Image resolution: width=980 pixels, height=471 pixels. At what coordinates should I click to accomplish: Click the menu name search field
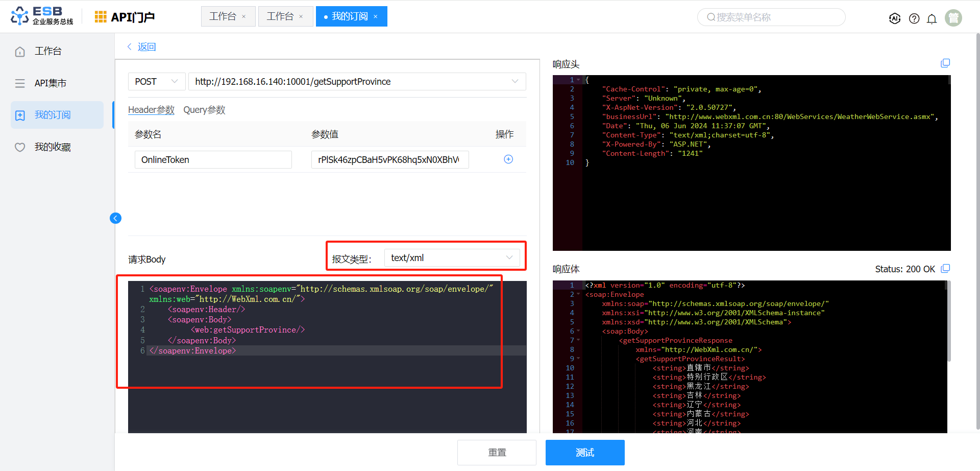771,17
